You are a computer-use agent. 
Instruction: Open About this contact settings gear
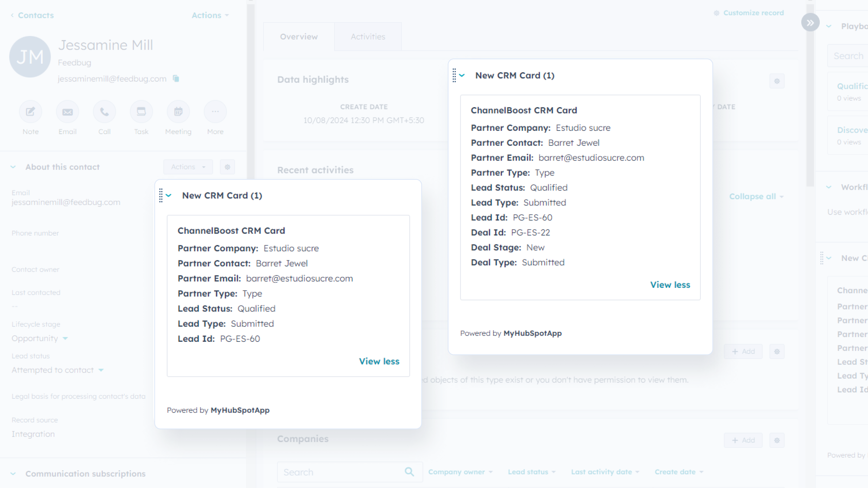227,167
